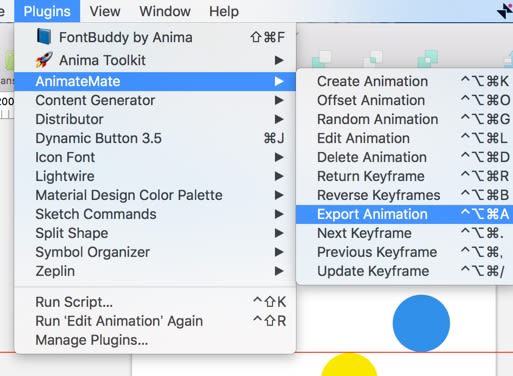The width and height of the screenshot is (513, 376).
Task: Choose Symbol Organizer entry
Action: (155, 252)
